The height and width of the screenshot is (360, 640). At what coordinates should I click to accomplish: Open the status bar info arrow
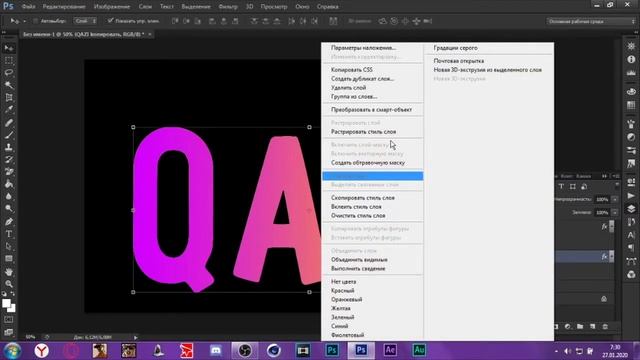click(x=136, y=337)
